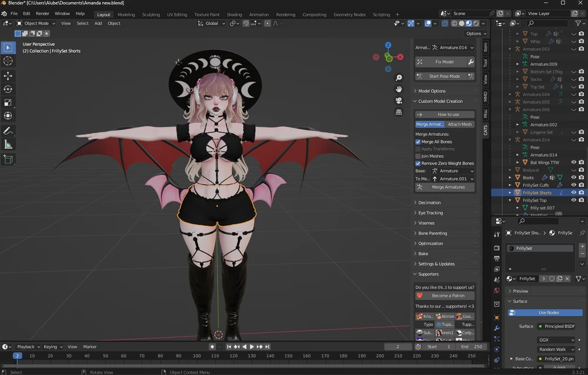588x375 pixels.
Task: Play the animation forward
Action: (x=252, y=347)
